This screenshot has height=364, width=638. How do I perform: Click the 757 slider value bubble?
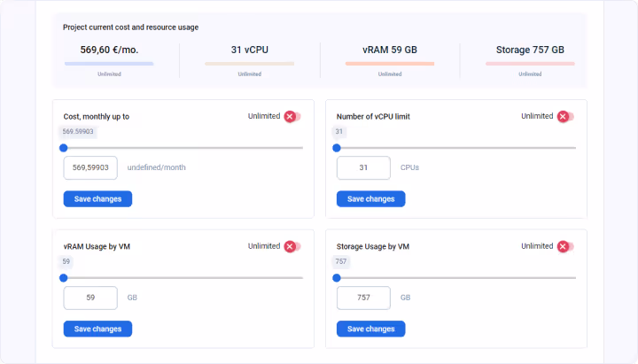tap(341, 261)
